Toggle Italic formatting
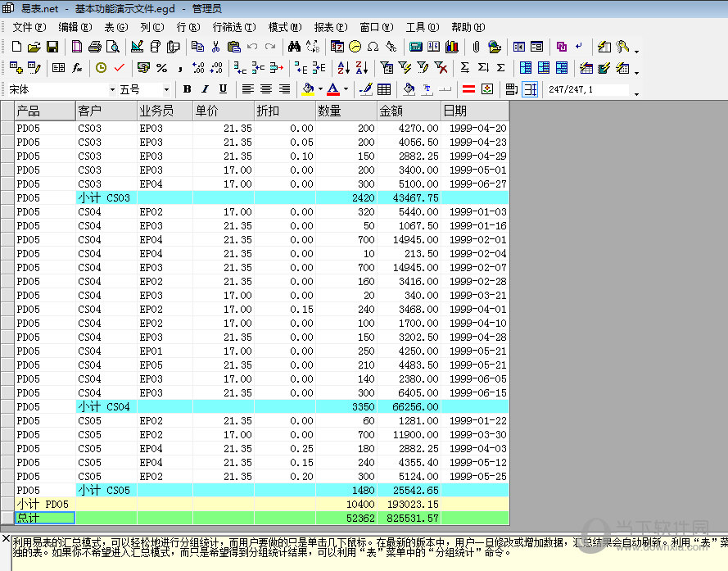Viewport: 728px width, 571px height. [205, 89]
